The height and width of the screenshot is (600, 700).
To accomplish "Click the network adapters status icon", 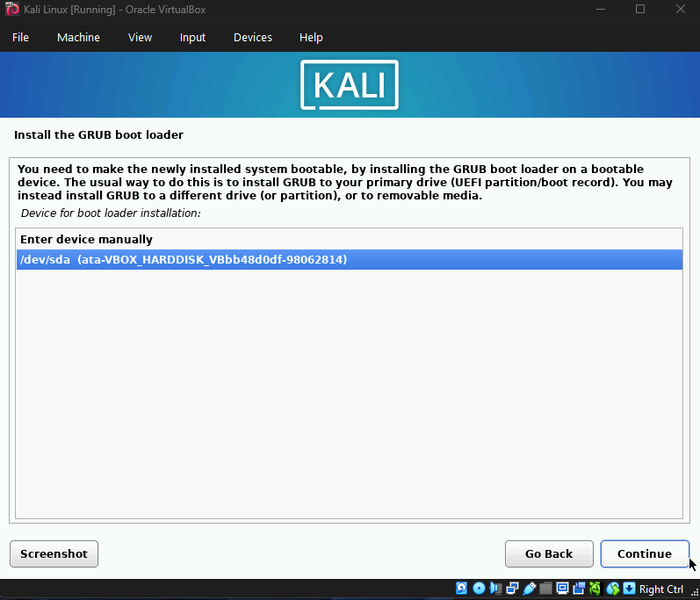I will tap(512, 589).
